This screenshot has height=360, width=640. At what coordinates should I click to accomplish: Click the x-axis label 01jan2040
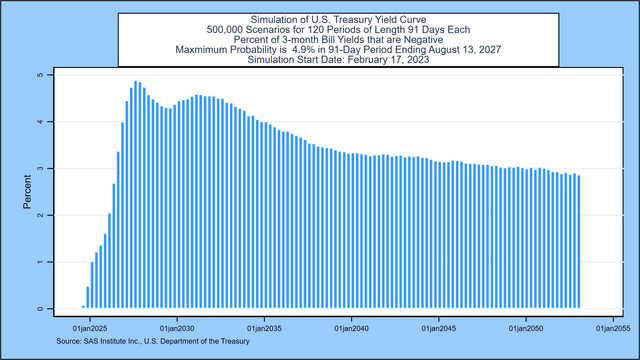[351, 328]
